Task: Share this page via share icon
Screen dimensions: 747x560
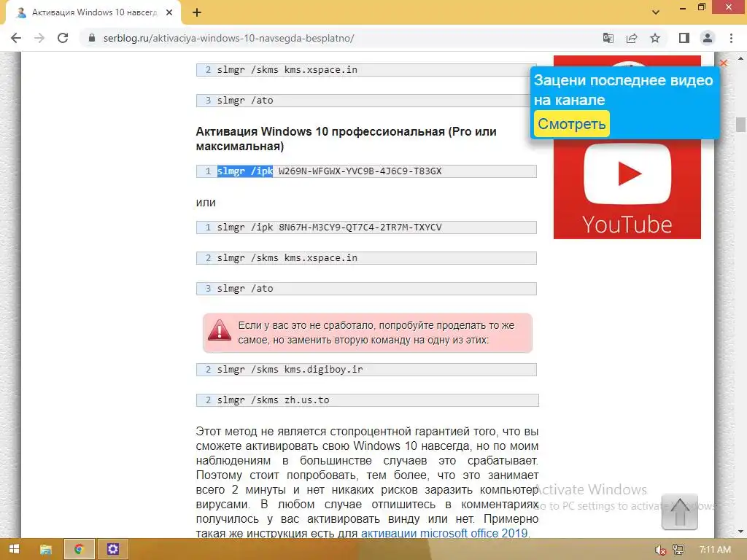Action: [x=632, y=38]
